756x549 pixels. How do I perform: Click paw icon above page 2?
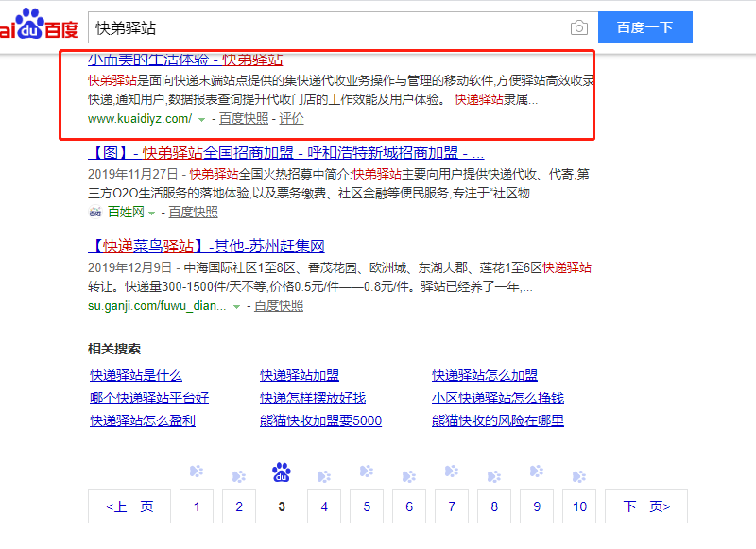coord(239,476)
